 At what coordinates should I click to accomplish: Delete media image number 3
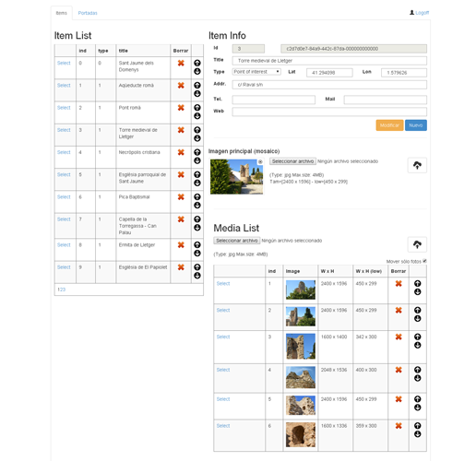point(399,337)
